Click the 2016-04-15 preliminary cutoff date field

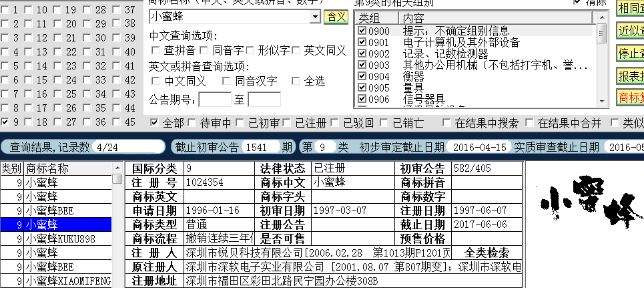(479, 147)
